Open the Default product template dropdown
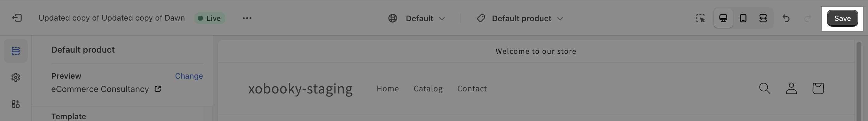Image resolution: width=868 pixels, height=121 pixels. click(520, 18)
